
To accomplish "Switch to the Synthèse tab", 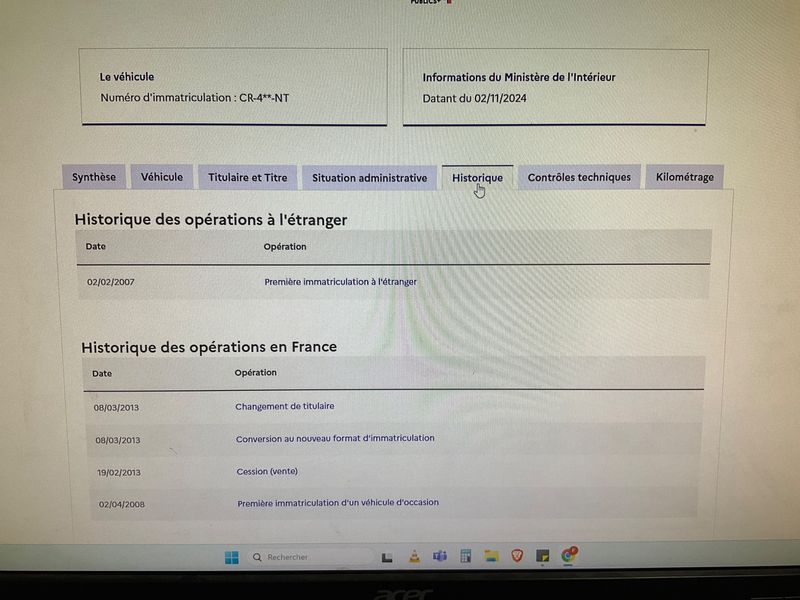I will point(94,177).
